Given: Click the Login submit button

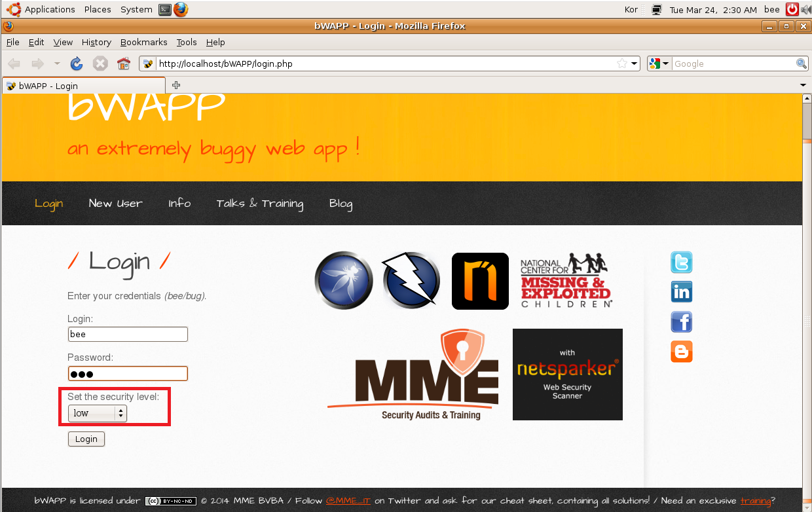Looking at the screenshot, I should [86, 439].
